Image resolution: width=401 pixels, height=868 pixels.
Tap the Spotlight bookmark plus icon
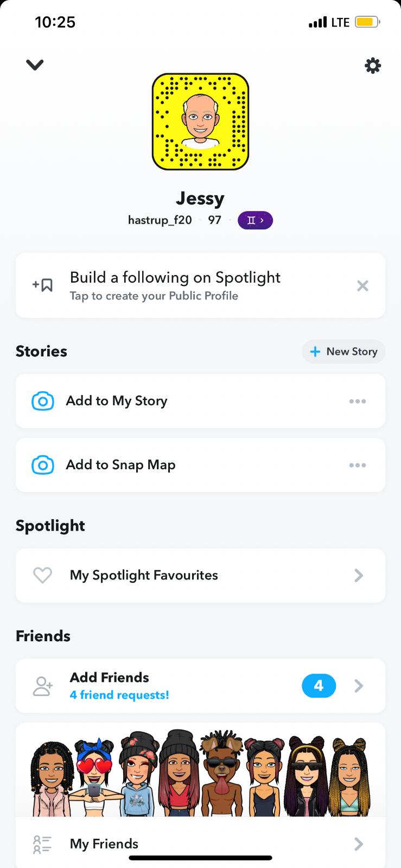tap(42, 285)
